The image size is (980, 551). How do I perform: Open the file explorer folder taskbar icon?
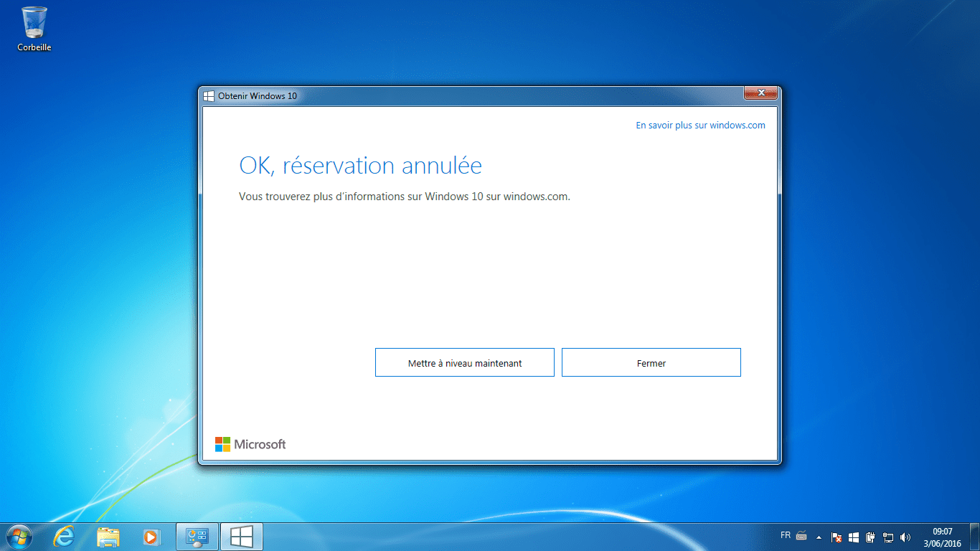[x=108, y=536]
